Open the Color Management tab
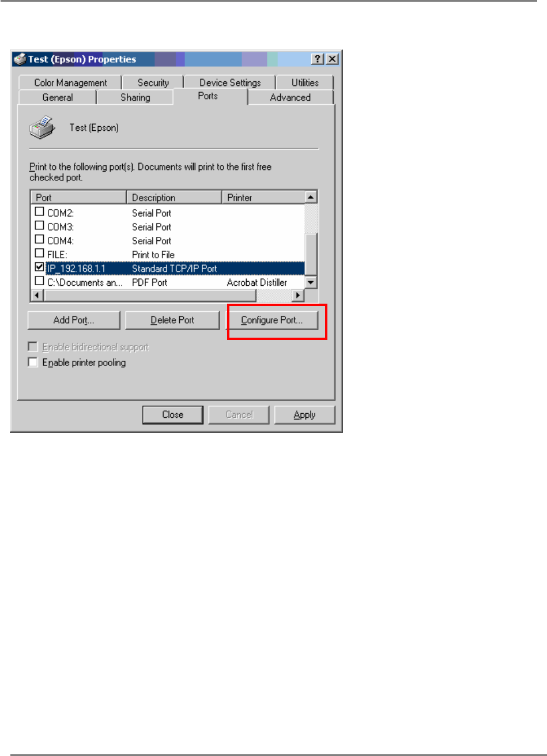This screenshot has width=547, height=756. [x=70, y=83]
